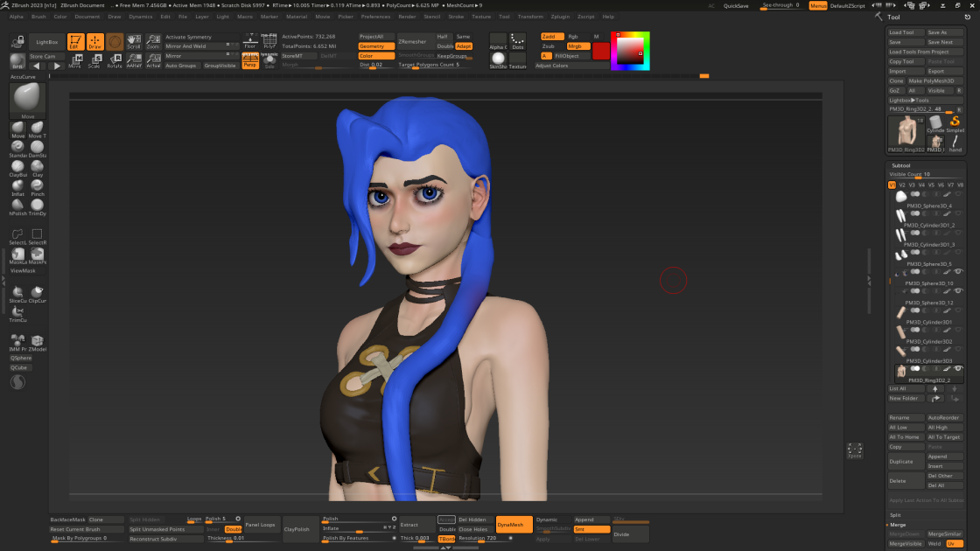The width and height of the screenshot is (980, 551).
Task: Select the Scale transform icon
Action: pyautogui.click(x=95, y=60)
